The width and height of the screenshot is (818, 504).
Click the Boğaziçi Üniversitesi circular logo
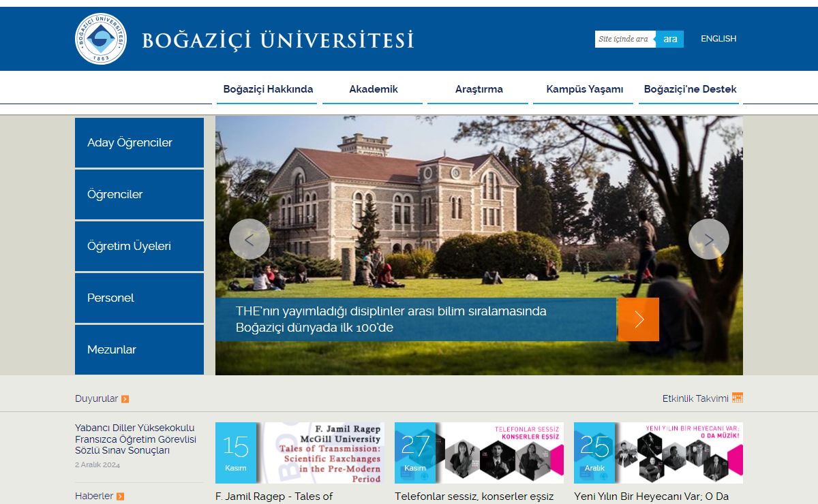[x=101, y=39]
